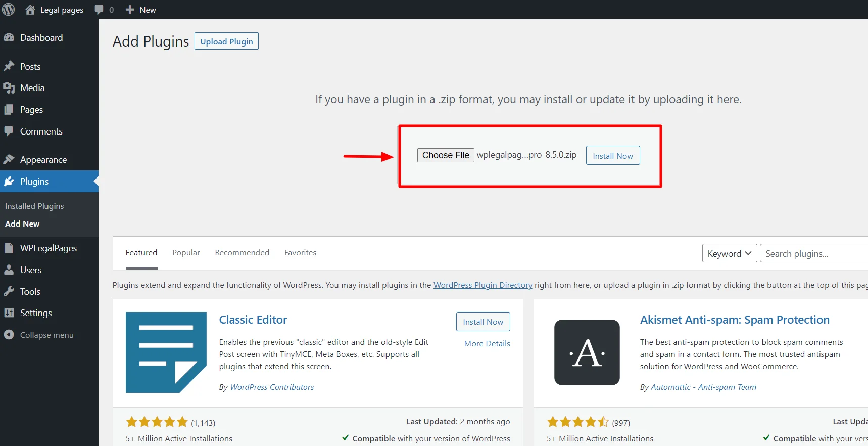Switch to the Featured tab
The width and height of the screenshot is (868, 446).
click(141, 252)
